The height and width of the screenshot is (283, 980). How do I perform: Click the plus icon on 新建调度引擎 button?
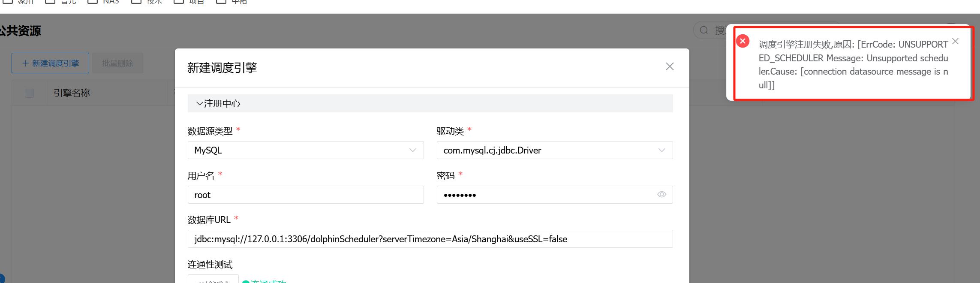tap(25, 63)
